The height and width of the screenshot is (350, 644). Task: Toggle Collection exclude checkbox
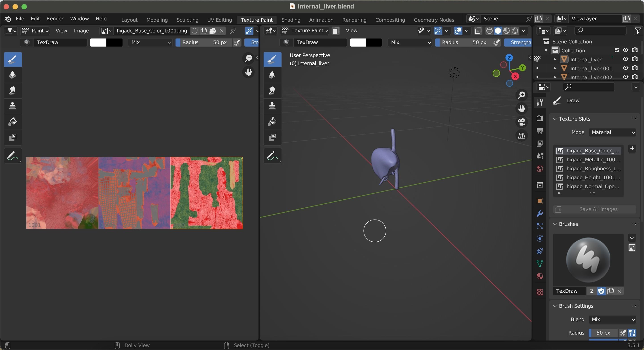(617, 50)
